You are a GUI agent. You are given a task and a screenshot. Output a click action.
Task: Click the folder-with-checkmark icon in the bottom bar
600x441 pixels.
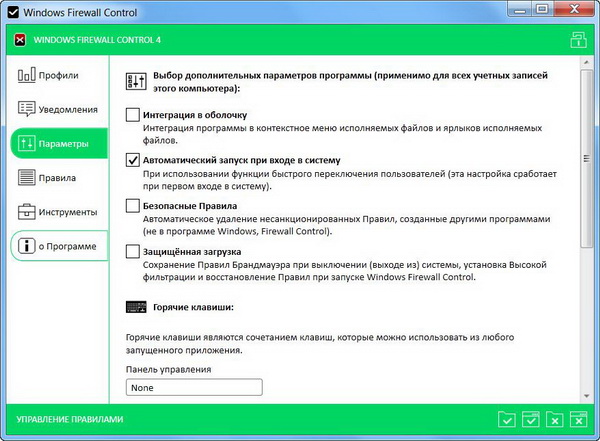click(x=507, y=419)
